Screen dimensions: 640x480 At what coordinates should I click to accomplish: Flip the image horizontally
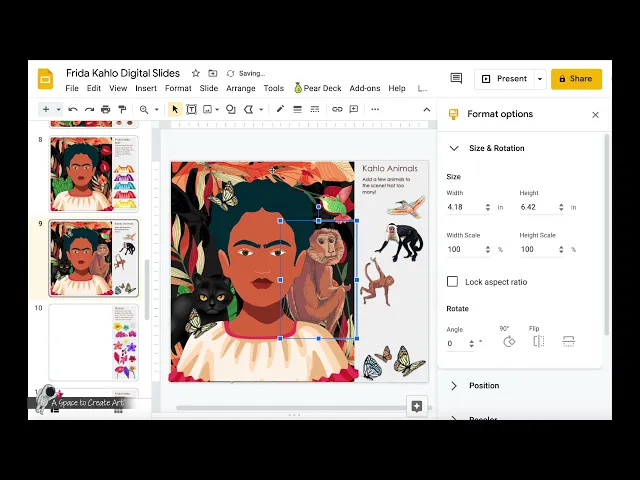pos(539,341)
